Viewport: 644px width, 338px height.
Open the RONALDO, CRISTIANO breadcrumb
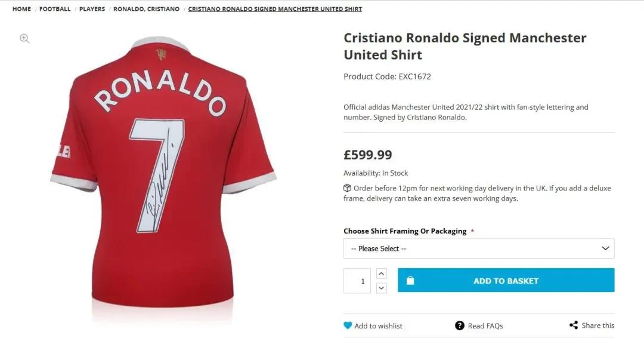click(146, 8)
